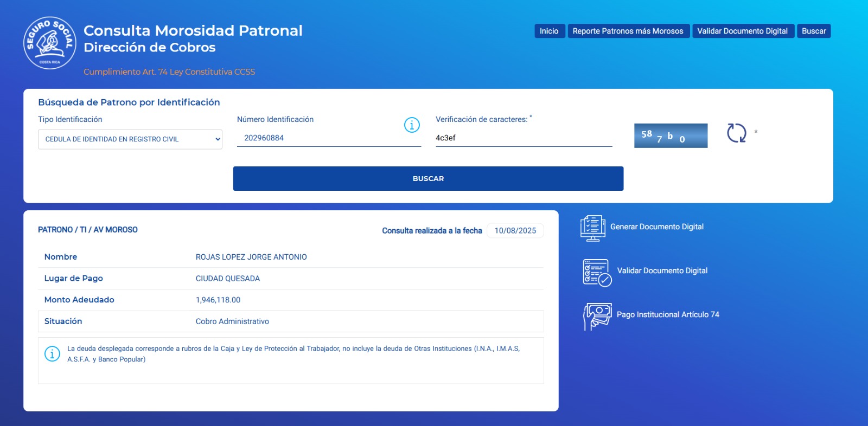
Task: Click the info icon in the debt notice
Action: (x=52, y=354)
